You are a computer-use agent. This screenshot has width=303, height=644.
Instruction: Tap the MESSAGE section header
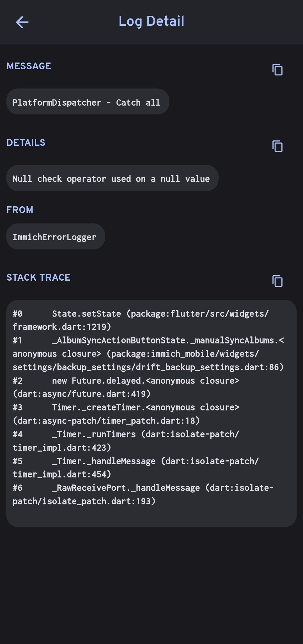tap(29, 66)
